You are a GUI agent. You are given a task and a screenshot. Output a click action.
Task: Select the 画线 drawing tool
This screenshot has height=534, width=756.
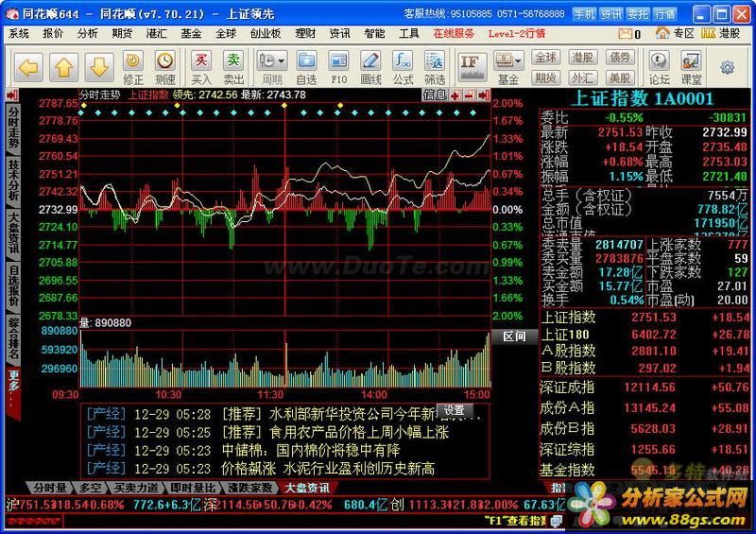point(370,67)
